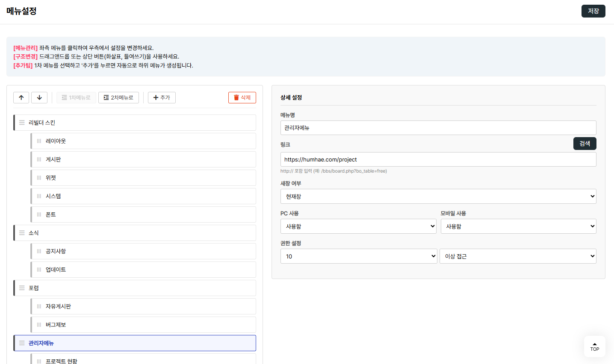Click the drag handle icon for 소식
The width and height of the screenshot is (614, 364).
22,233
